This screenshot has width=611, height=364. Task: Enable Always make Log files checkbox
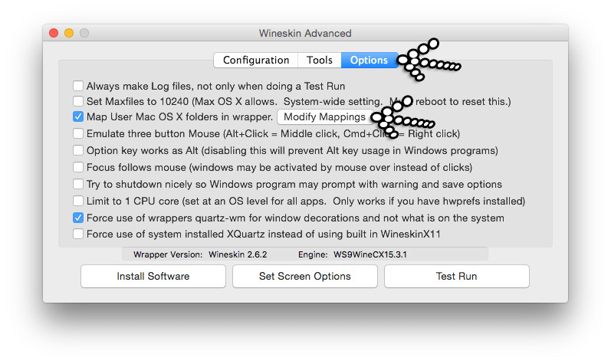point(78,86)
